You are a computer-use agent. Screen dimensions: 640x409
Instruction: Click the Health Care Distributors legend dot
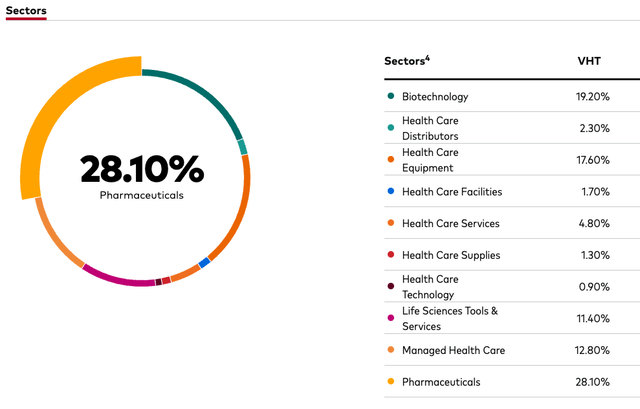[390, 128]
